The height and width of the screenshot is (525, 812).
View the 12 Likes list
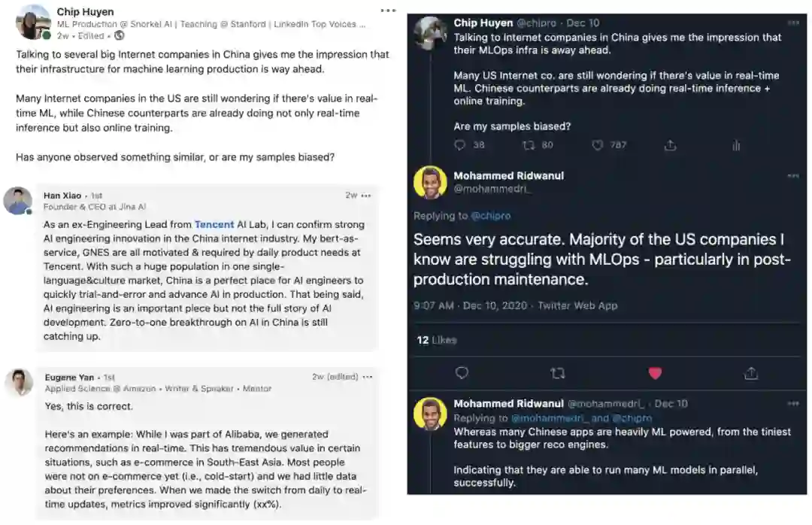436,340
